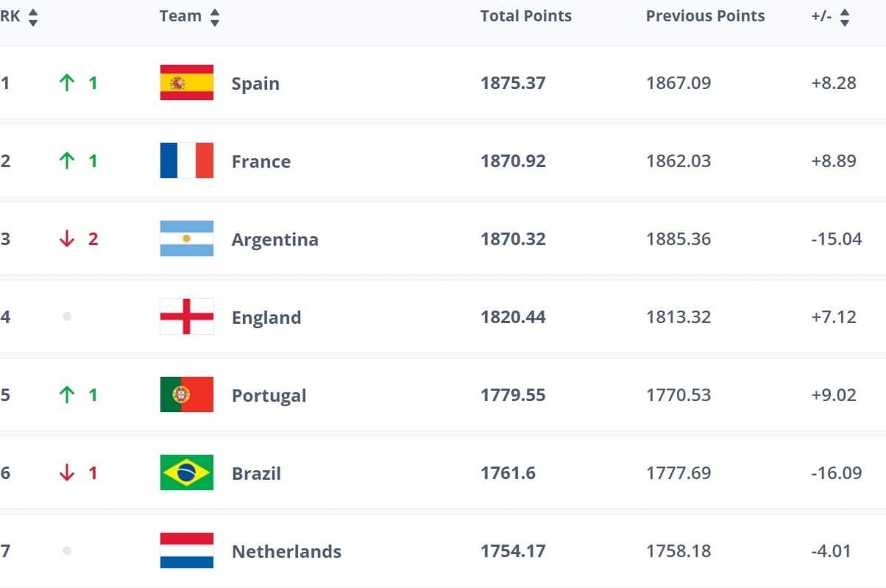Click the Brazil flag icon
The height and width of the screenshot is (588, 886).
pyautogui.click(x=187, y=472)
